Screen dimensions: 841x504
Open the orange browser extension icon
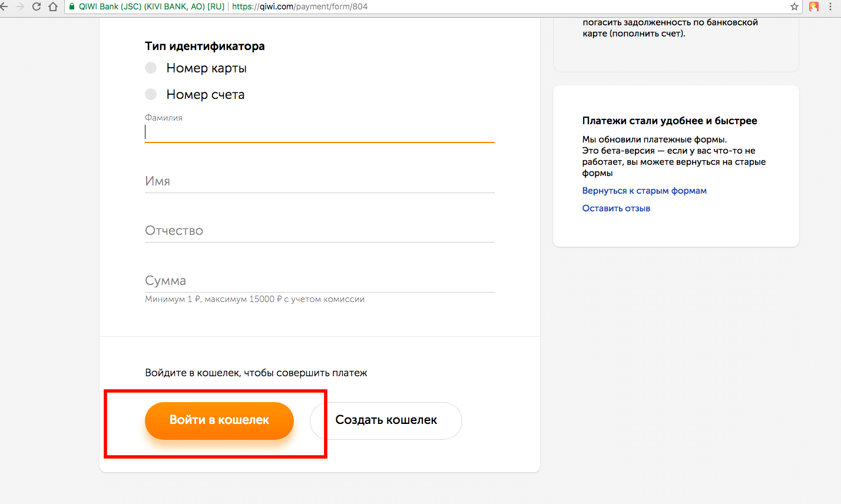(814, 7)
